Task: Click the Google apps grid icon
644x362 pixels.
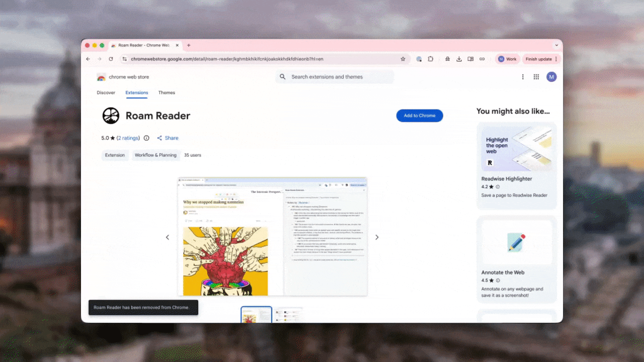Action: (x=536, y=77)
